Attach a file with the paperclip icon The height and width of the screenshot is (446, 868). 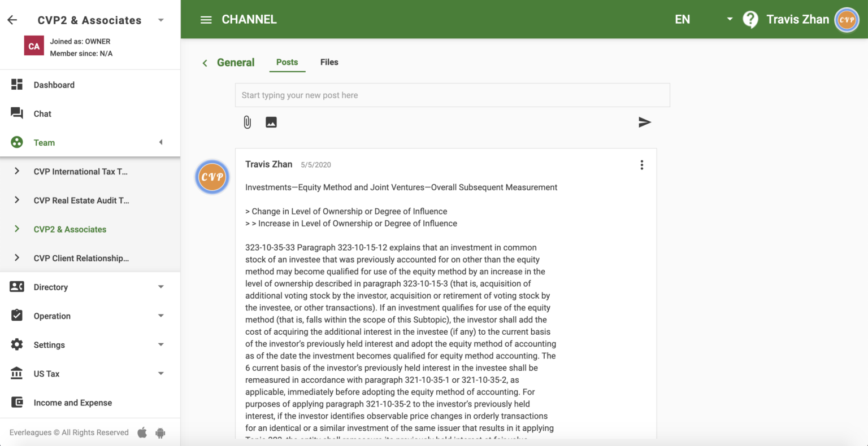[x=248, y=122]
